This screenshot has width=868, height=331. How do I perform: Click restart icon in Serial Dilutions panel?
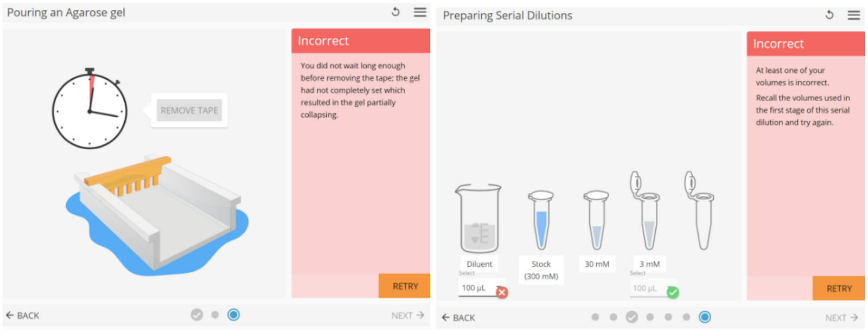[x=829, y=15]
